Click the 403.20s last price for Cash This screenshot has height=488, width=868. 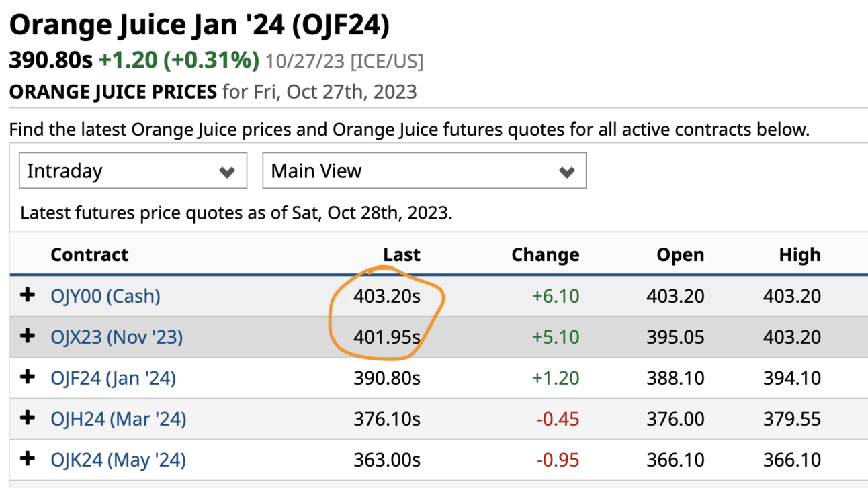click(x=387, y=296)
